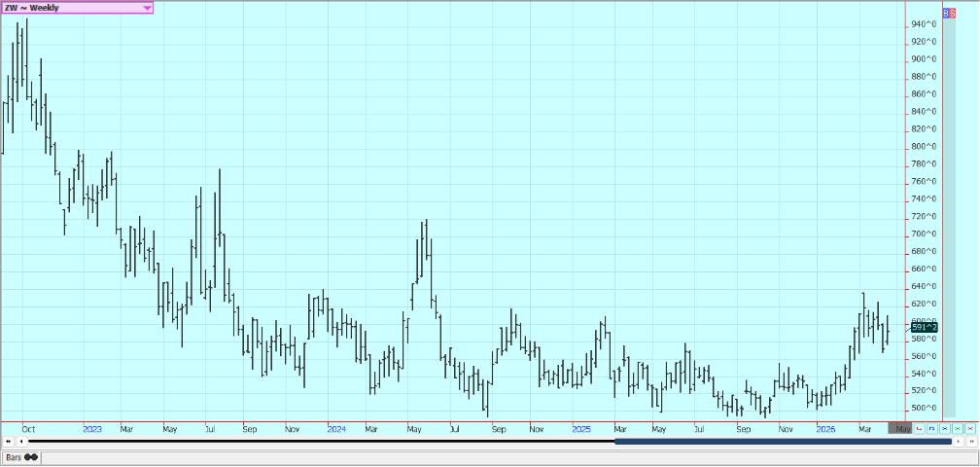The height and width of the screenshot is (467, 980).
Task: Select the Bars tab at bottom
Action: (19, 456)
